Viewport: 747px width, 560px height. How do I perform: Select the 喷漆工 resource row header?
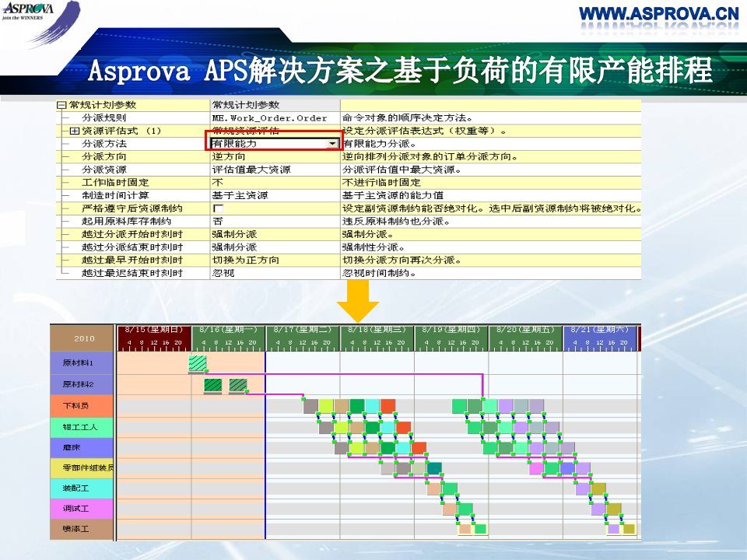tap(82, 529)
